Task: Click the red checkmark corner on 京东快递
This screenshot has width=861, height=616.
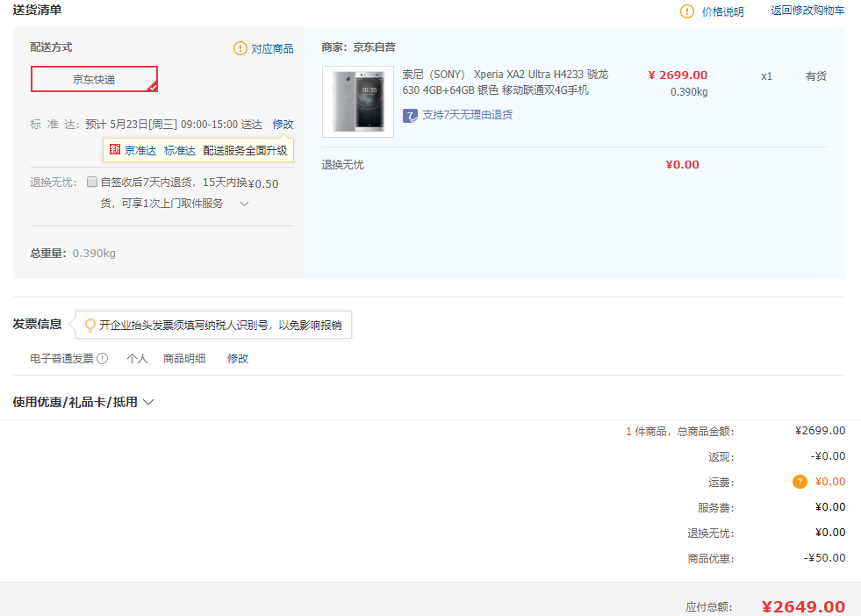Action: tap(154, 88)
